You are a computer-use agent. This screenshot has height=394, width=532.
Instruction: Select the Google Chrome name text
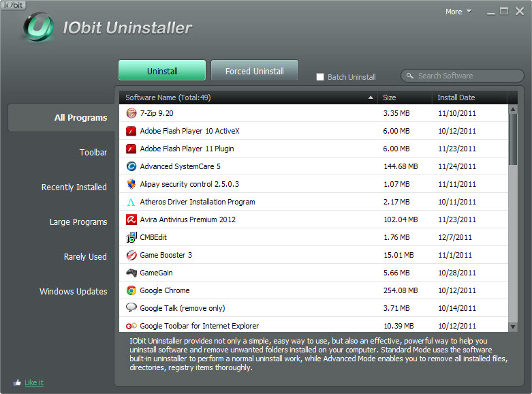click(165, 290)
